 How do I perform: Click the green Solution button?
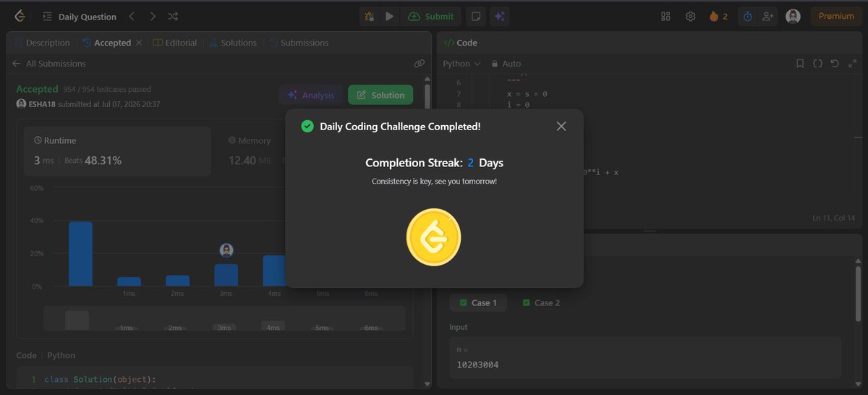(380, 95)
